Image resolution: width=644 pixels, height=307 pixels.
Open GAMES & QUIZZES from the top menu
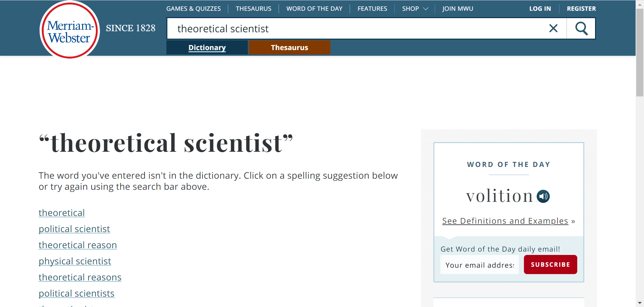(x=193, y=8)
